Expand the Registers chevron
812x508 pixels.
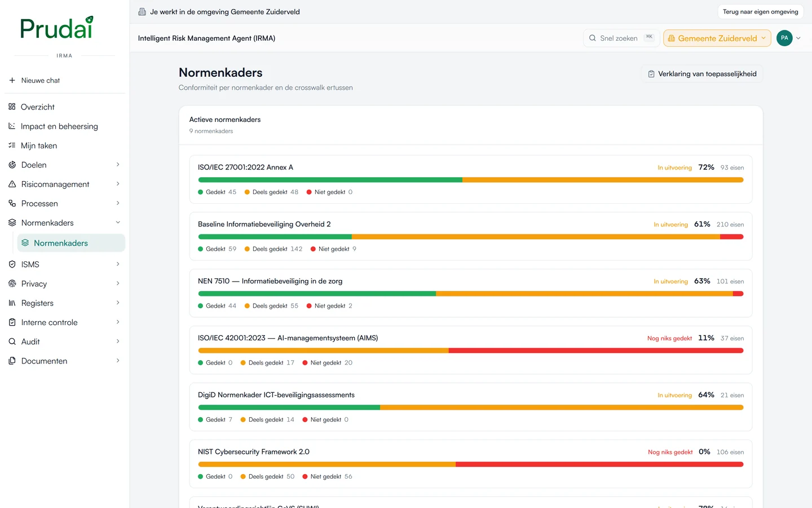[x=118, y=303]
